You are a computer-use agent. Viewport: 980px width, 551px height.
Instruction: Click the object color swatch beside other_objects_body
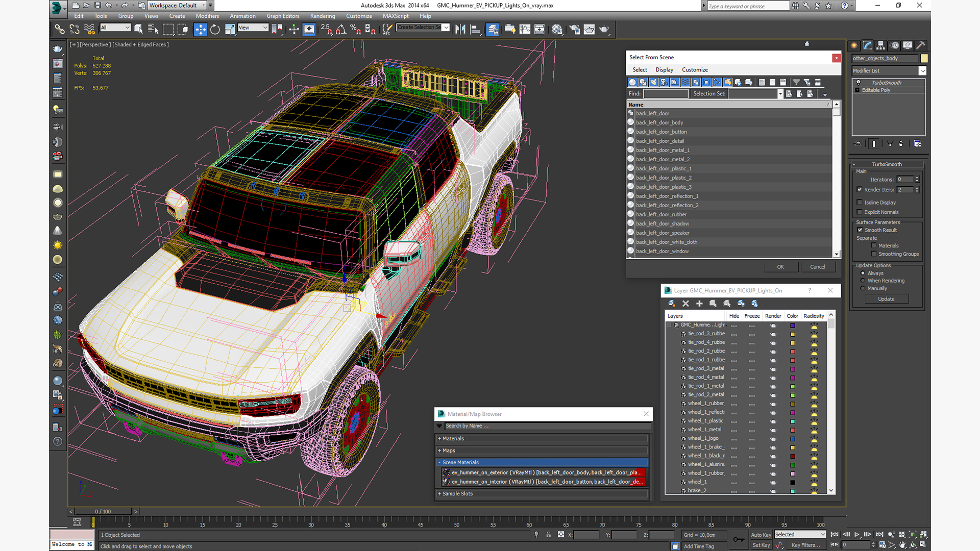pos(924,59)
